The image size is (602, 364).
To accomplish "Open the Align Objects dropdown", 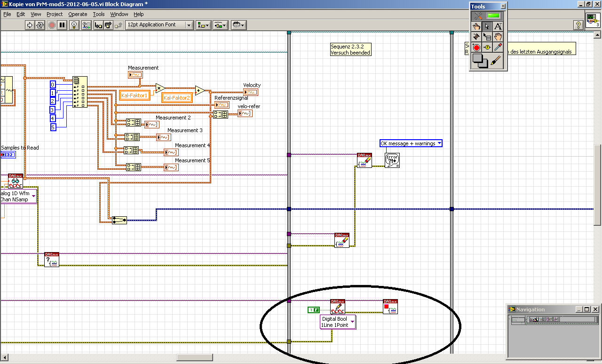I will click(204, 25).
